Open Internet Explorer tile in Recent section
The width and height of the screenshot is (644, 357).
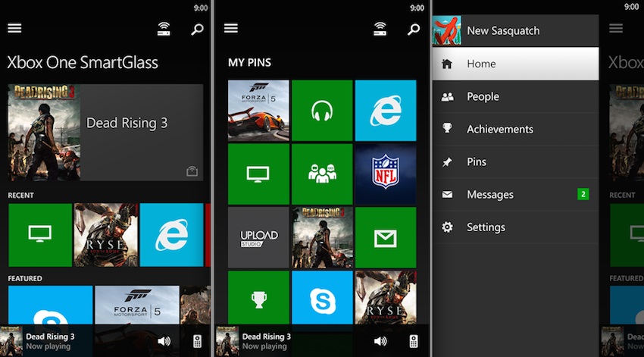172,235
